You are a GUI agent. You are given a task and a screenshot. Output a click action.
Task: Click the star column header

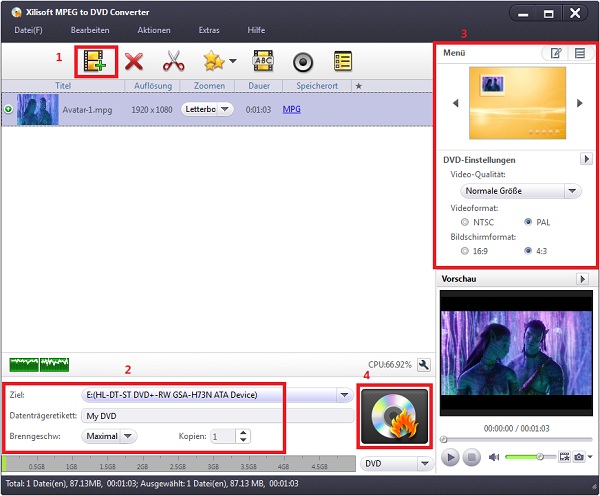359,86
